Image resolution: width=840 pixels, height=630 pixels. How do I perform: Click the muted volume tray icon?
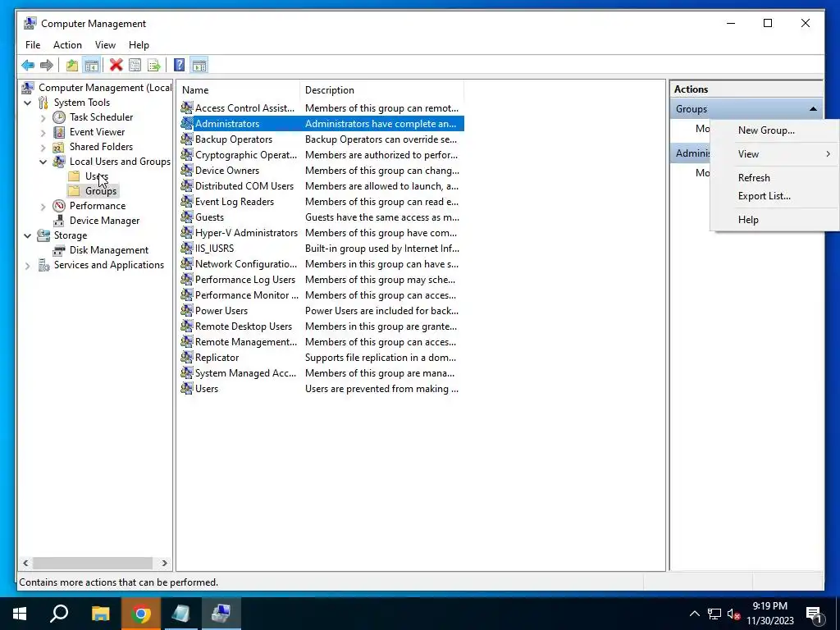pos(733,614)
